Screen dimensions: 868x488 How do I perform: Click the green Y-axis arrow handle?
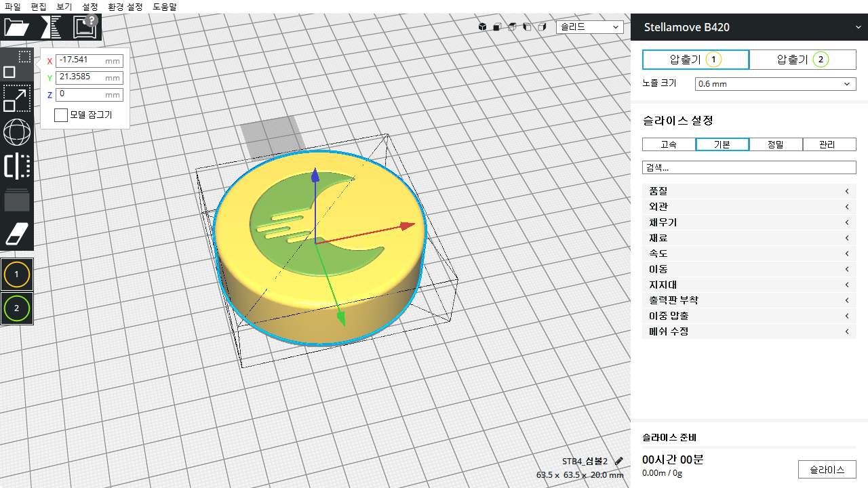point(342,317)
